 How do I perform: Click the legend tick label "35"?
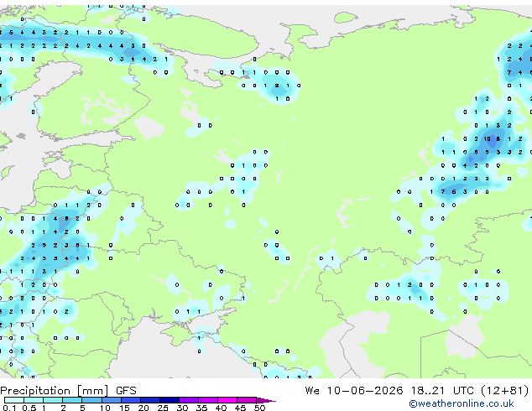[x=201, y=408]
